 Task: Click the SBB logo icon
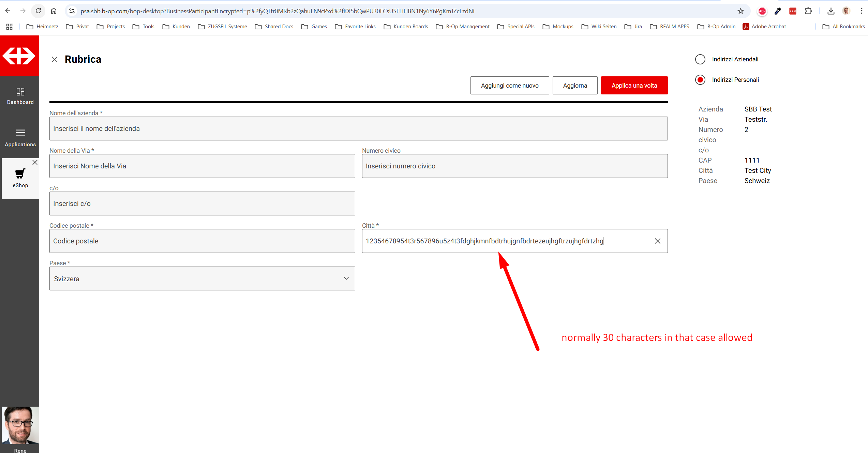19,56
